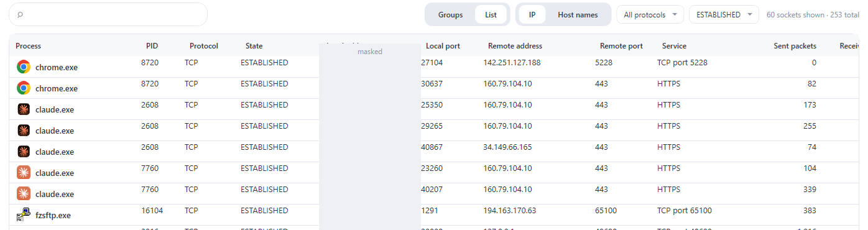Sort by Service column header
Viewport: 868px width, 230px height.
pos(674,46)
